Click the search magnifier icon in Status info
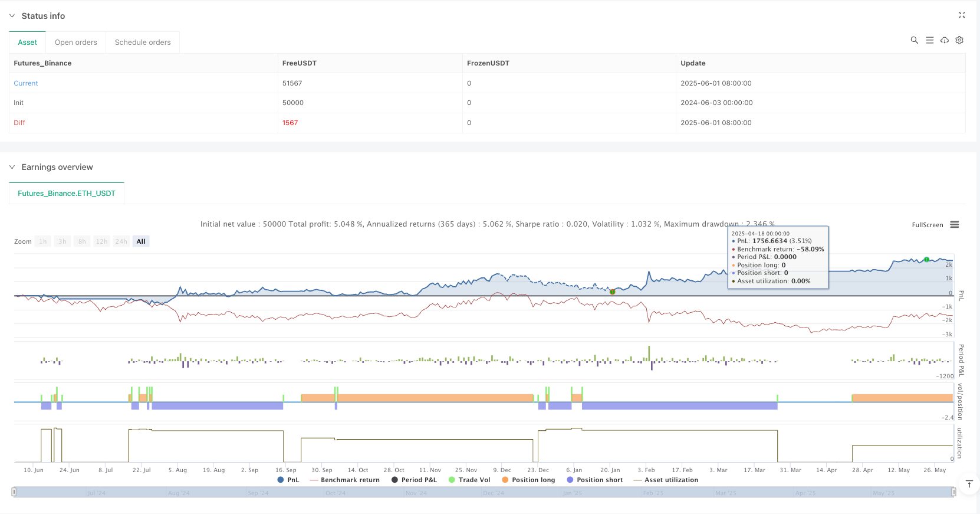 (x=914, y=40)
